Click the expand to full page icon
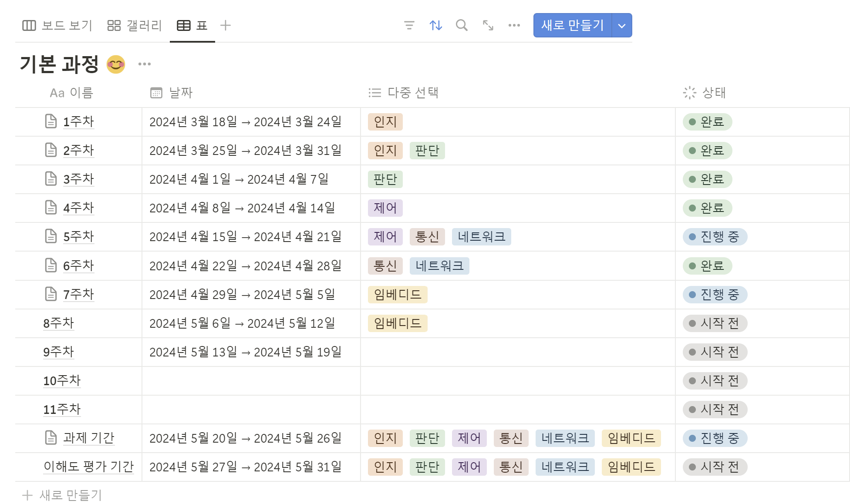 488,25
